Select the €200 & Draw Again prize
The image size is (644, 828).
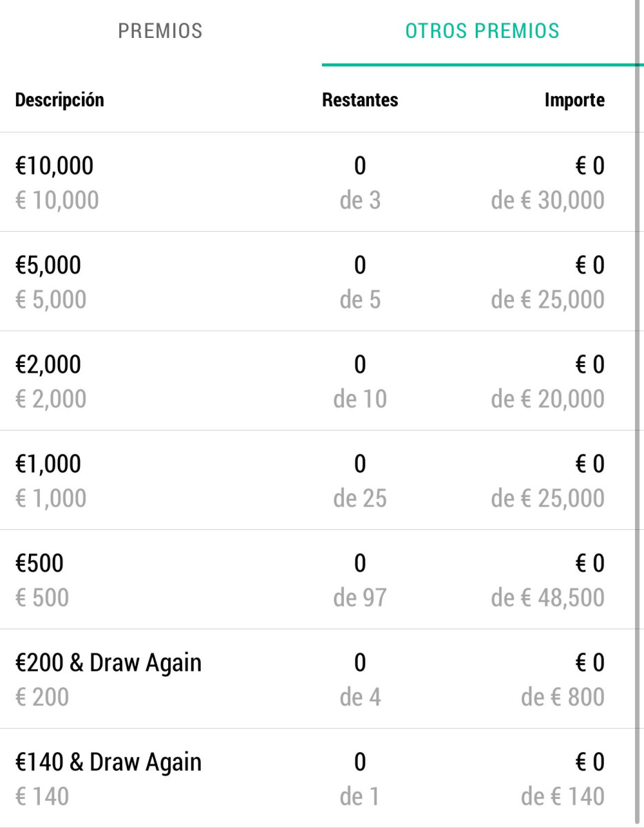click(317, 679)
